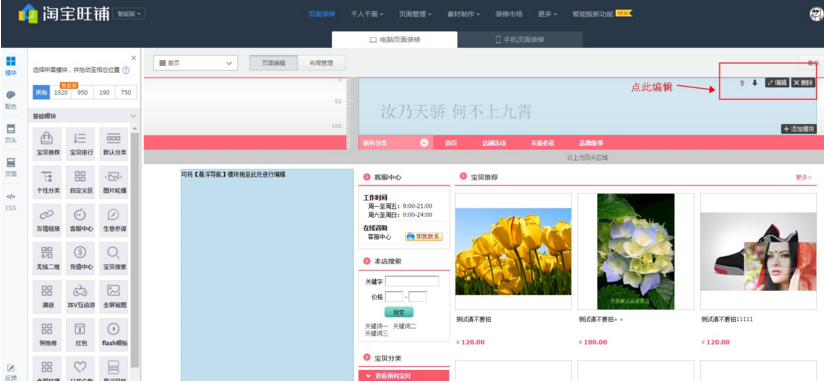
Task: Click the user avatar at top right
Action: (x=816, y=14)
